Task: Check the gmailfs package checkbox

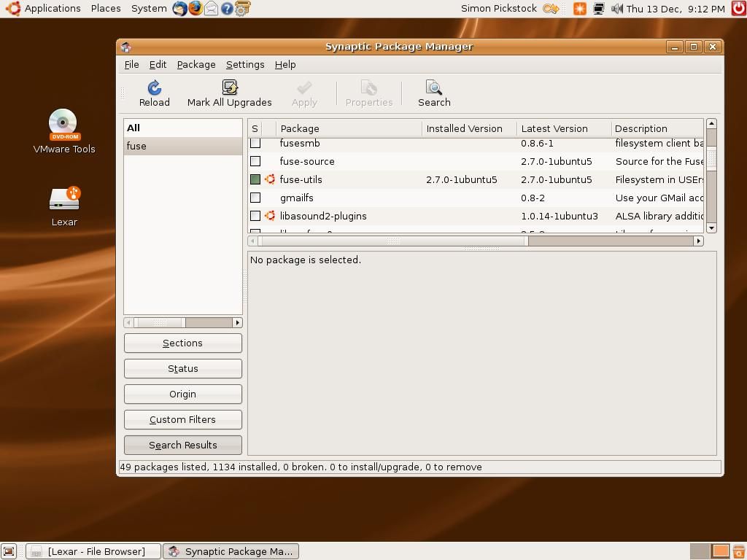Action: (x=255, y=198)
